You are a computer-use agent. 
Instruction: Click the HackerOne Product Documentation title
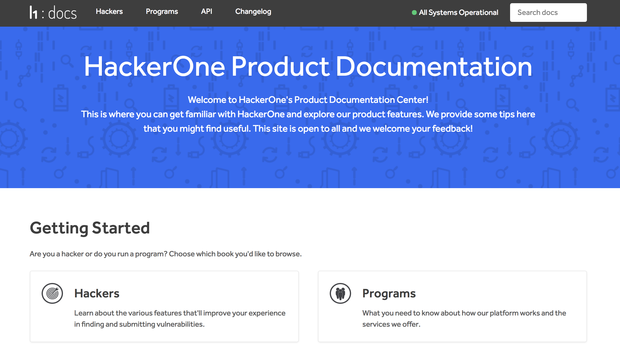[x=308, y=67]
